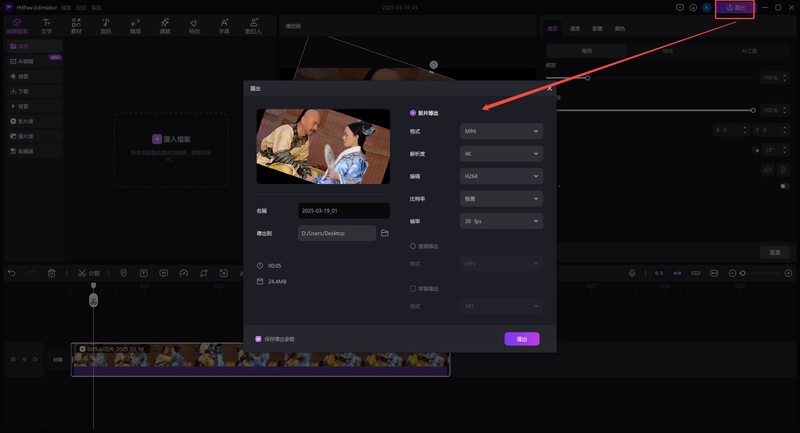This screenshot has height=433, width=800.
Task: Click the scissors split tool in timeline toolbar
Action: (82, 273)
